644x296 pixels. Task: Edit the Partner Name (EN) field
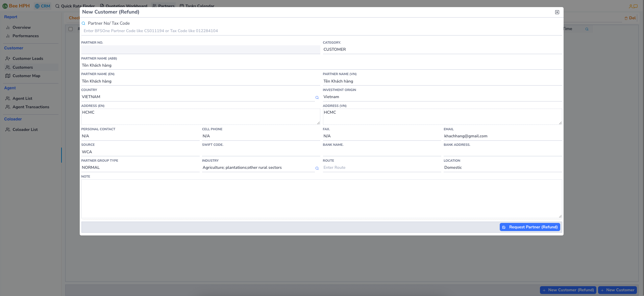201,82
